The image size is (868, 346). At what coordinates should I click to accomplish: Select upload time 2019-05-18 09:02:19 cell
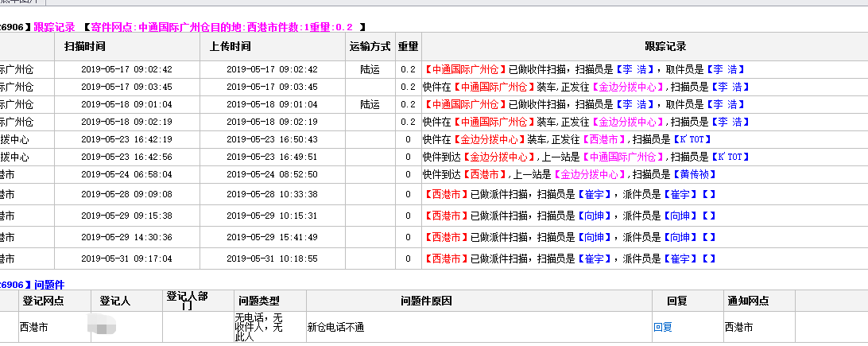[273, 122]
